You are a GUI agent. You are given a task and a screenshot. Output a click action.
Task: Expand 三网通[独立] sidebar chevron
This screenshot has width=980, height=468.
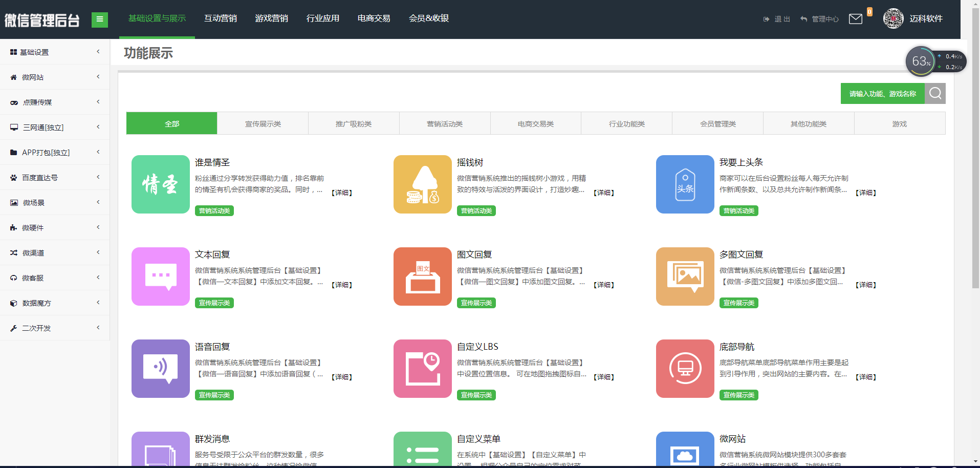[x=98, y=127]
